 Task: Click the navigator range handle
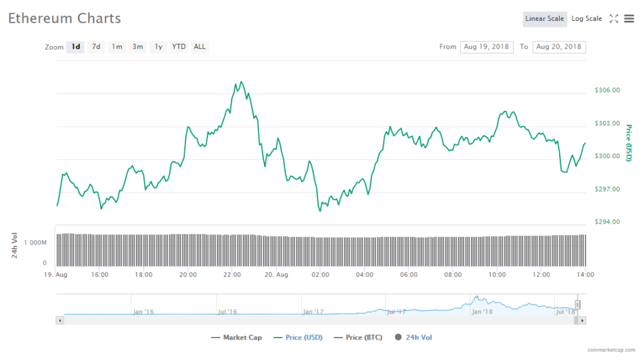(577, 305)
